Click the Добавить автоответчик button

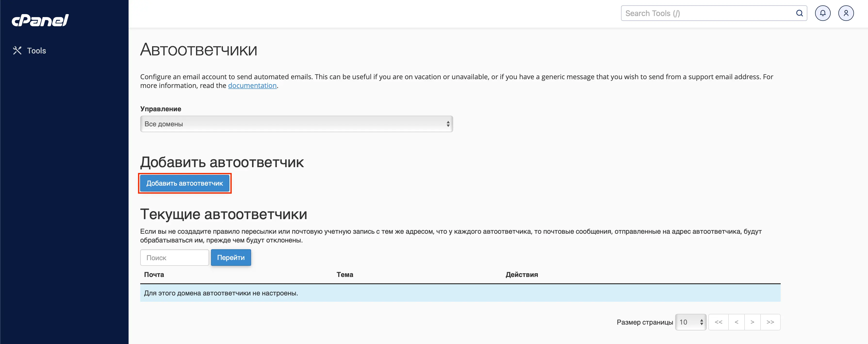pyautogui.click(x=185, y=183)
